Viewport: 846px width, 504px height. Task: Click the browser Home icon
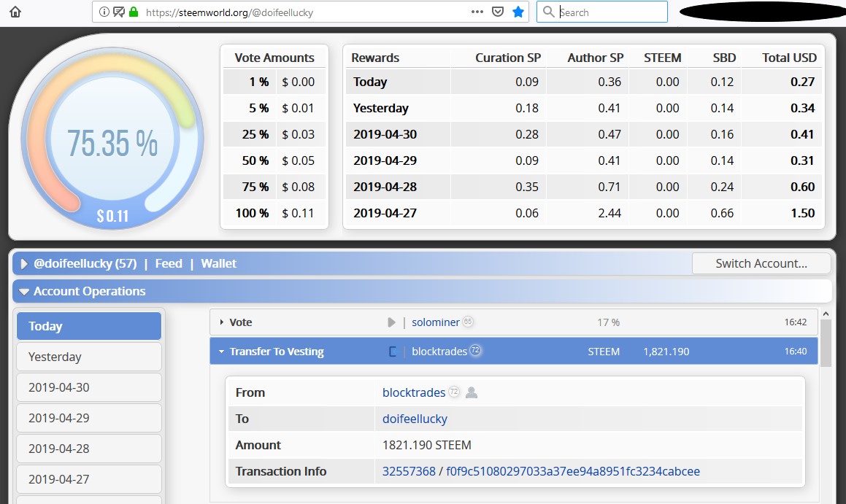click(15, 12)
